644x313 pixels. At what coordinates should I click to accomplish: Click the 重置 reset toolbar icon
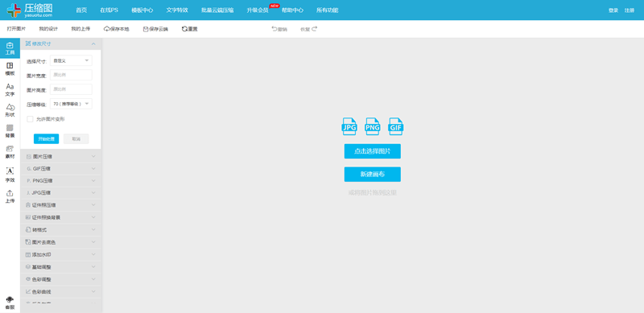point(190,29)
